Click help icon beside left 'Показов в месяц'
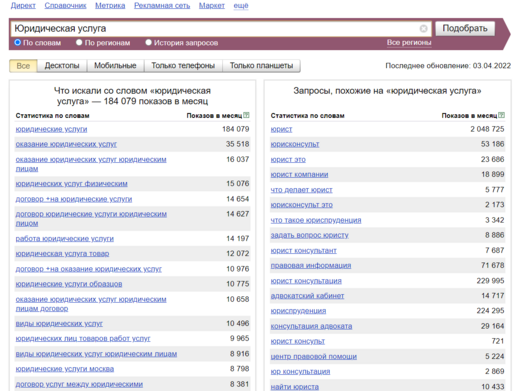 tap(246, 115)
